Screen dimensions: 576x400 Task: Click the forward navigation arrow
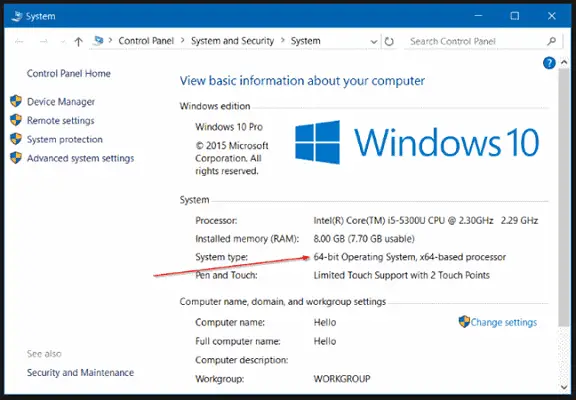point(44,42)
